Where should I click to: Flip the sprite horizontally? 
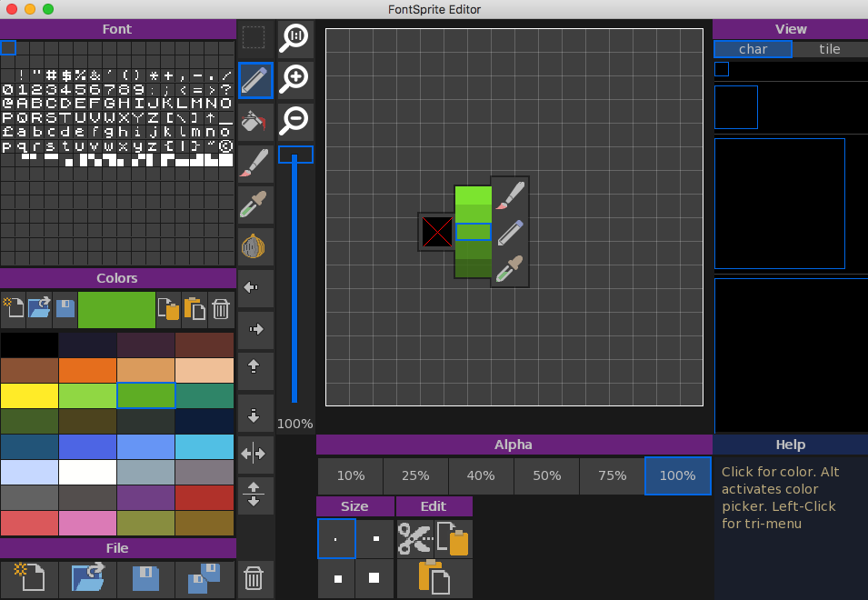pos(255,453)
